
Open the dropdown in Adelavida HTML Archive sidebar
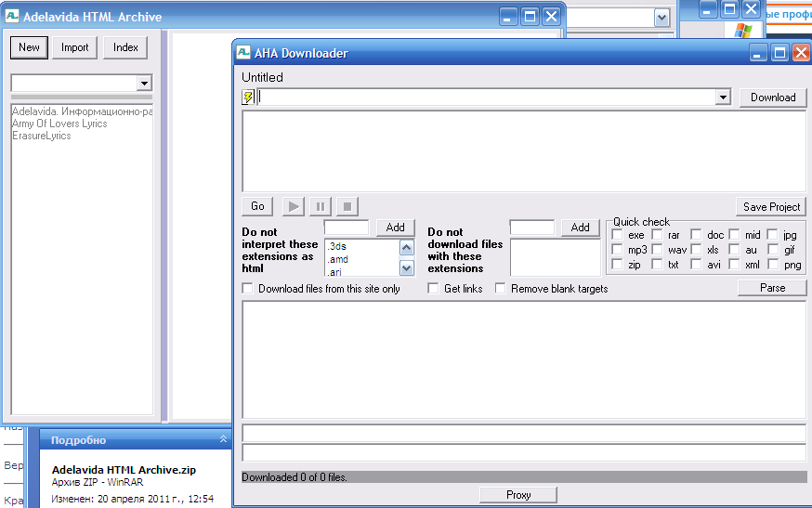click(144, 83)
